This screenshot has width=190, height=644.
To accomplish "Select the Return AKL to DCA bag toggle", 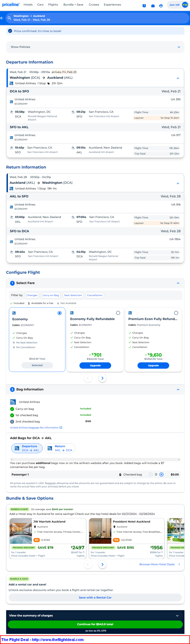I will (x=60, y=448).
